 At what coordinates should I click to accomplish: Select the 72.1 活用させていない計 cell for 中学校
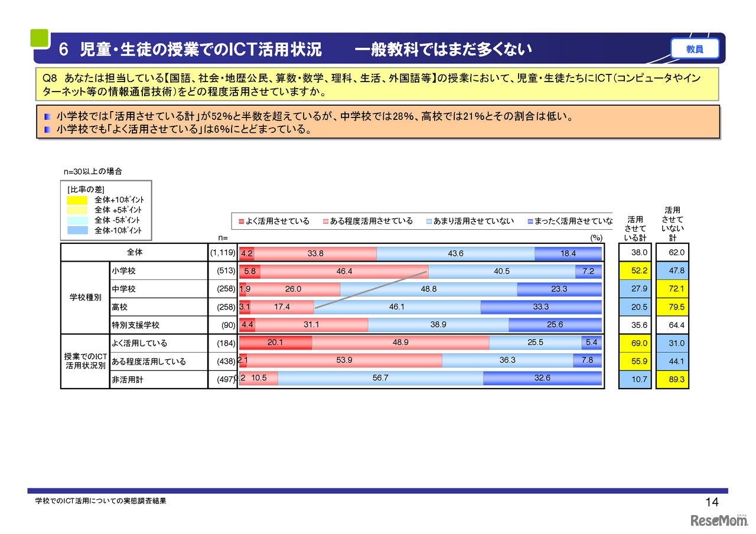(x=672, y=289)
